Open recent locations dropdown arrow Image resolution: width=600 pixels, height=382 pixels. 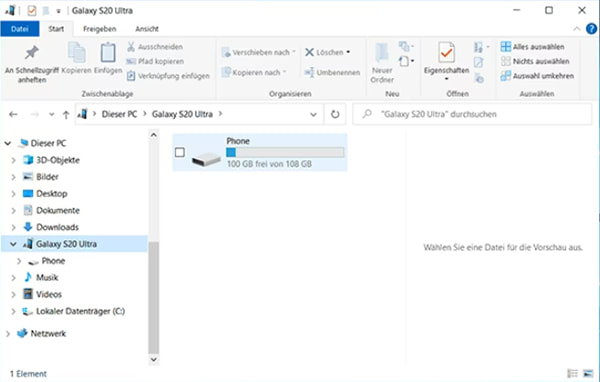(51, 114)
